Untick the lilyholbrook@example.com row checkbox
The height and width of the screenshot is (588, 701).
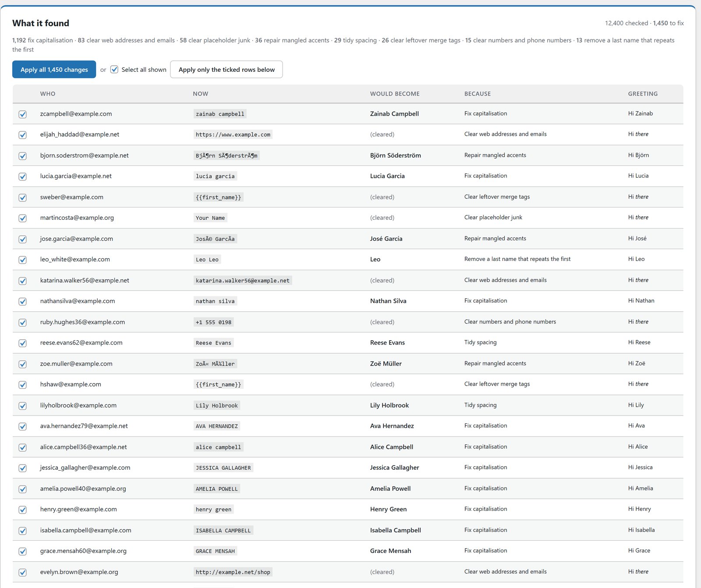click(23, 405)
